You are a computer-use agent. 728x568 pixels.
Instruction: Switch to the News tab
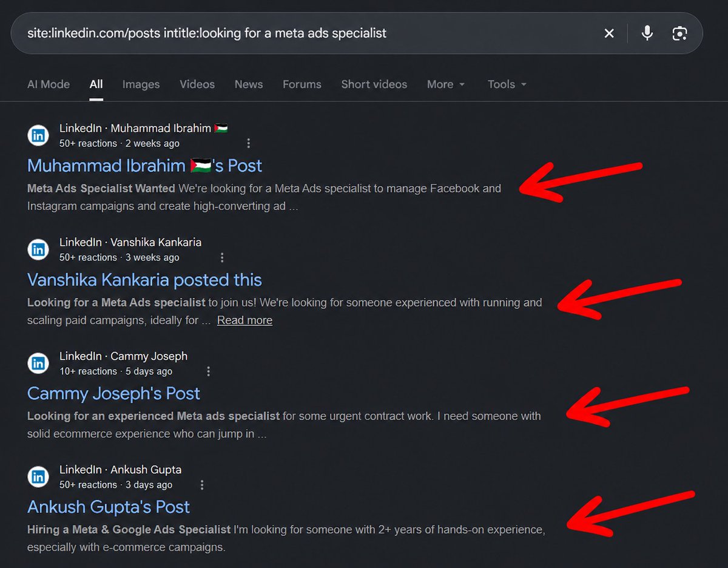(x=249, y=84)
